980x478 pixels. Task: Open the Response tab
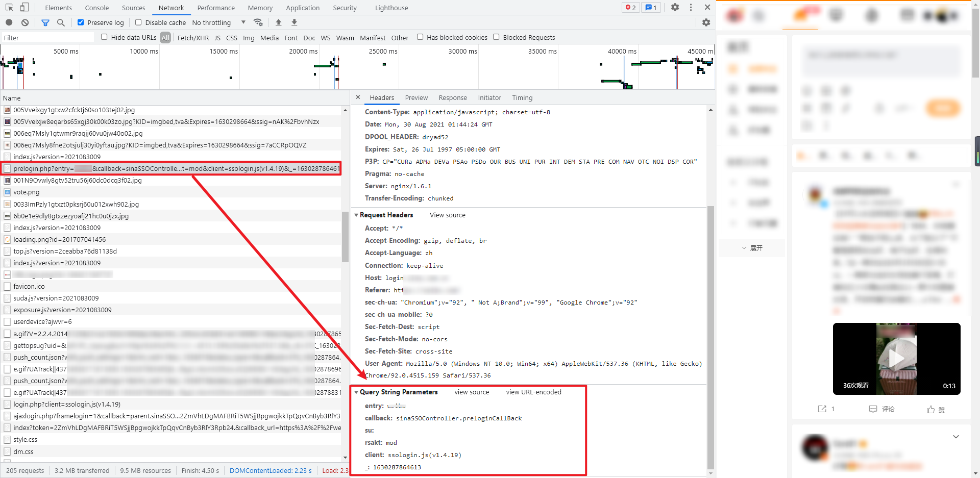coord(452,97)
